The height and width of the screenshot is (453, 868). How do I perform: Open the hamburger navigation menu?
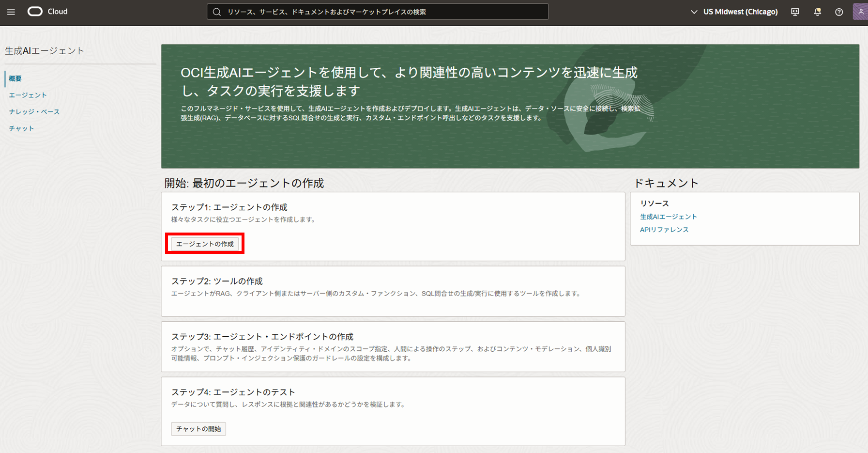(11, 12)
